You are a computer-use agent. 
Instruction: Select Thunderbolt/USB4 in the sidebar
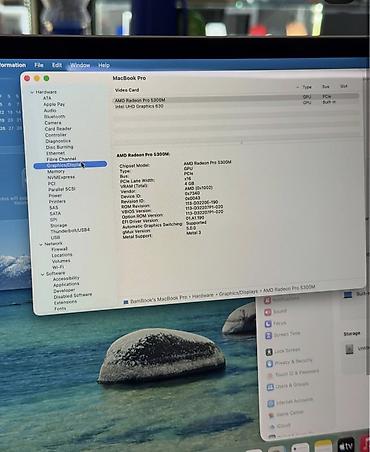tap(70, 231)
